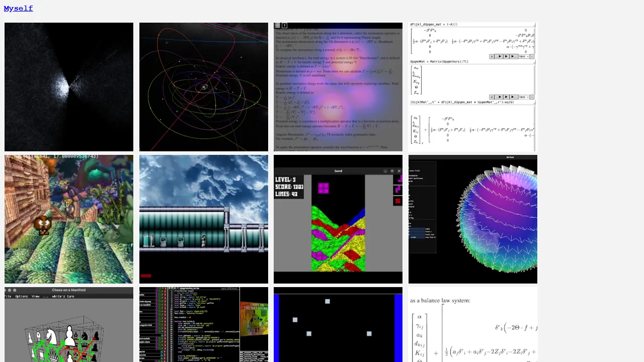Click the magenta icon next to the magnetic-field entry
Viewport: 644px width, 362px height.
pos(156,325)
